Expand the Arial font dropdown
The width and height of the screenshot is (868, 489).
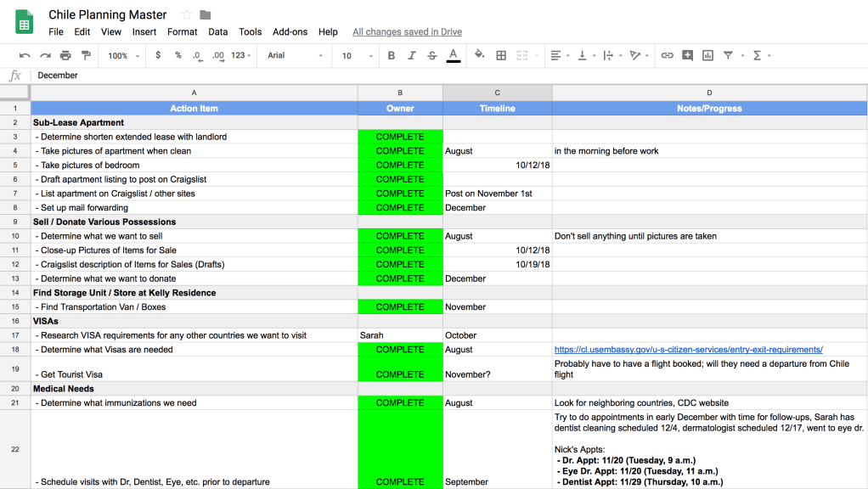[x=295, y=56]
